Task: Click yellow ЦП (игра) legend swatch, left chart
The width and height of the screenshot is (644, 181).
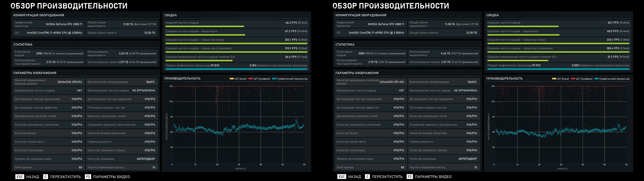Action: click(232, 79)
